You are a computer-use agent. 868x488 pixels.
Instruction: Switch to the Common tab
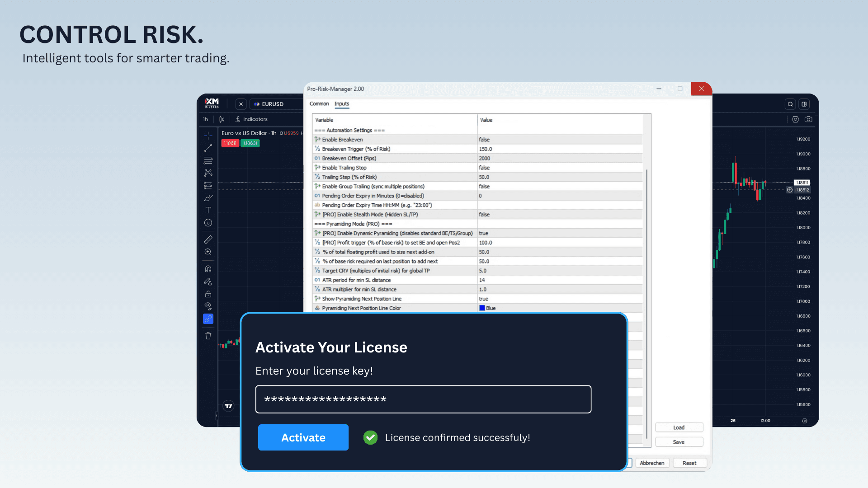319,103
